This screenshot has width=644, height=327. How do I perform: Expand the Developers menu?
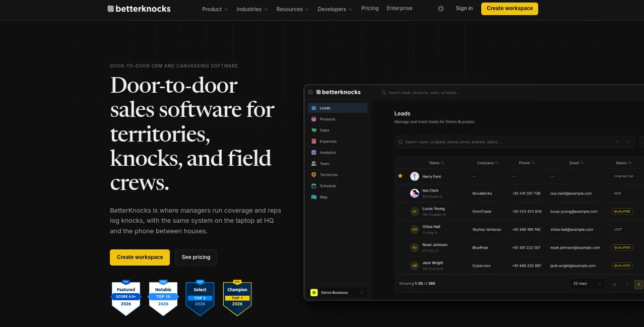pos(335,9)
